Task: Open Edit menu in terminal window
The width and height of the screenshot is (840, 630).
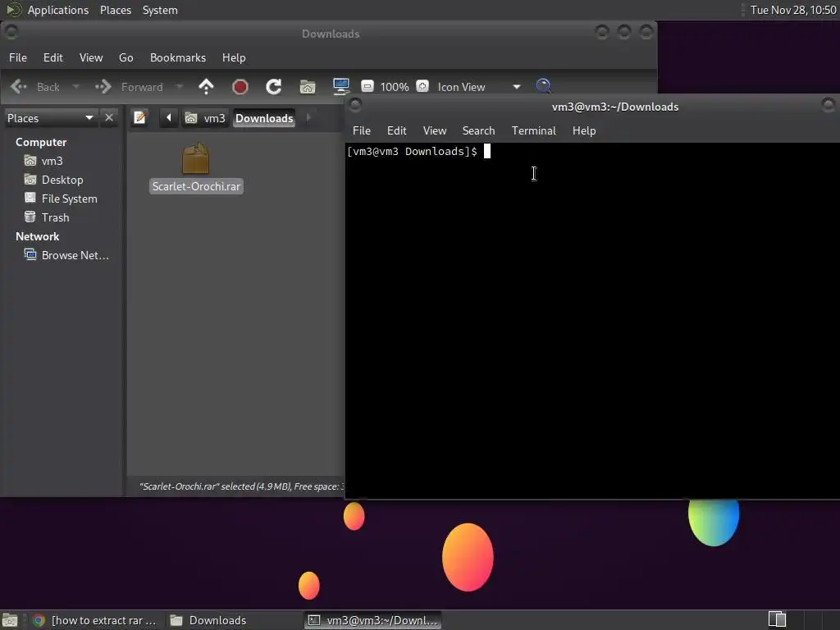Action: tap(396, 130)
